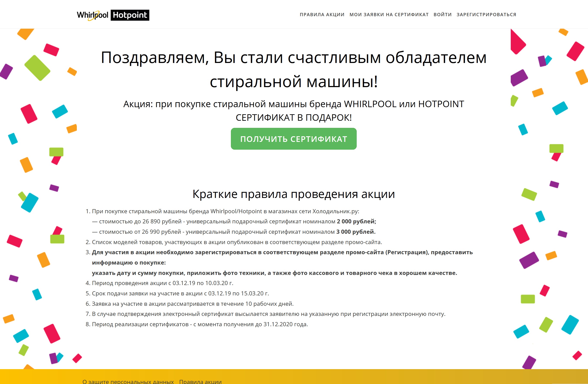Click rule 4 Период проведения акции
Viewport: 588px width, 384px height.
pos(162,283)
